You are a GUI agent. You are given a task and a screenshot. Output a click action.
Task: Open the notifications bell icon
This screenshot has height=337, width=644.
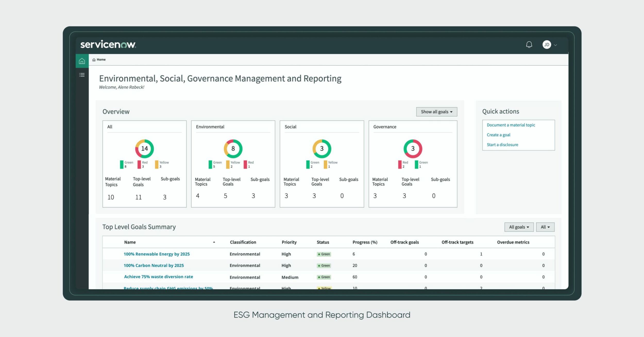click(x=529, y=45)
